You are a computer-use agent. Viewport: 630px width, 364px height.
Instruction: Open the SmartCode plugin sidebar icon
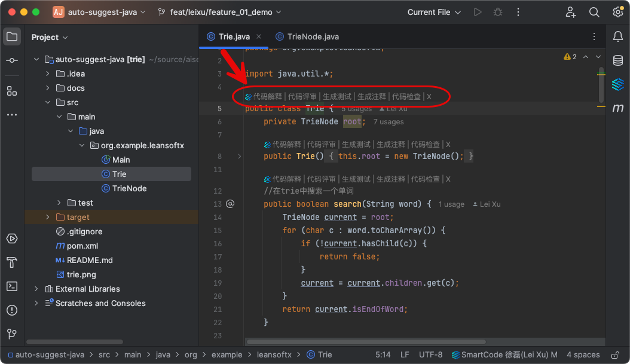(x=618, y=84)
